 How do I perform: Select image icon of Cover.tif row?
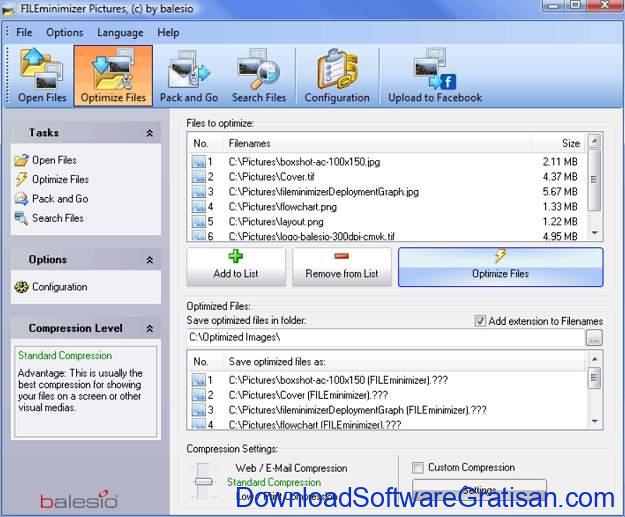coord(199,177)
